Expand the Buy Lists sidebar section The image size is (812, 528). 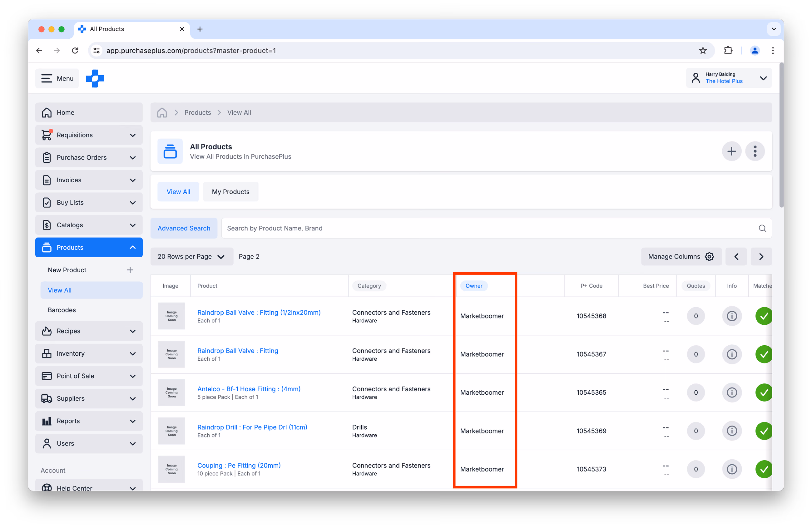click(x=89, y=203)
